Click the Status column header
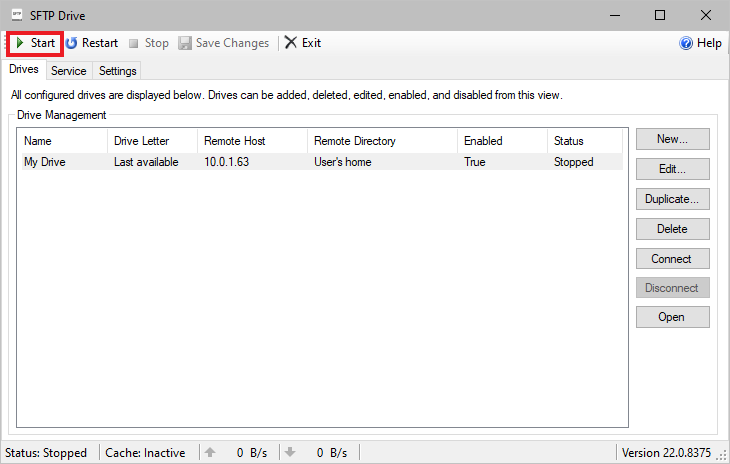The width and height of the screenshot is (730, 464). [585, 141]
